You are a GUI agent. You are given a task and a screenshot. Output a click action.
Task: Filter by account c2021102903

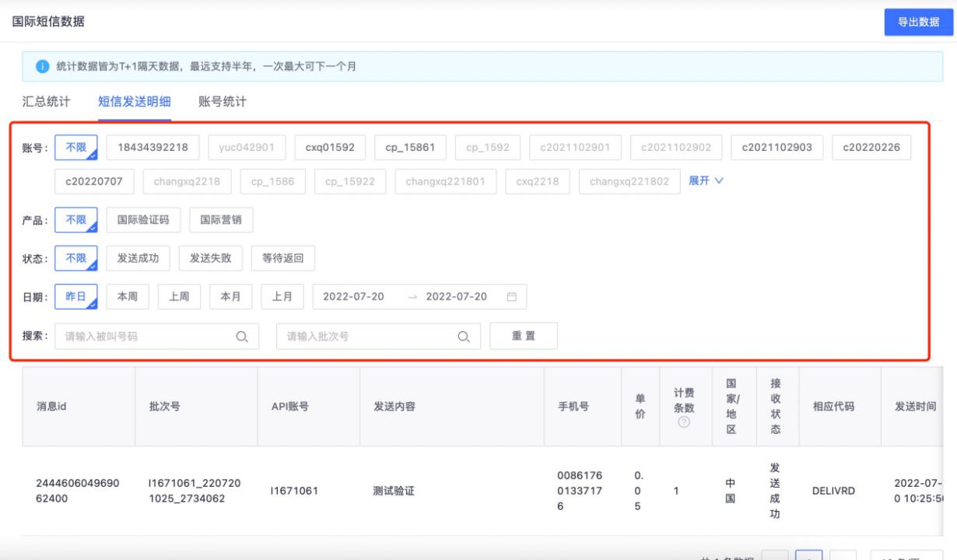point(776,148)
